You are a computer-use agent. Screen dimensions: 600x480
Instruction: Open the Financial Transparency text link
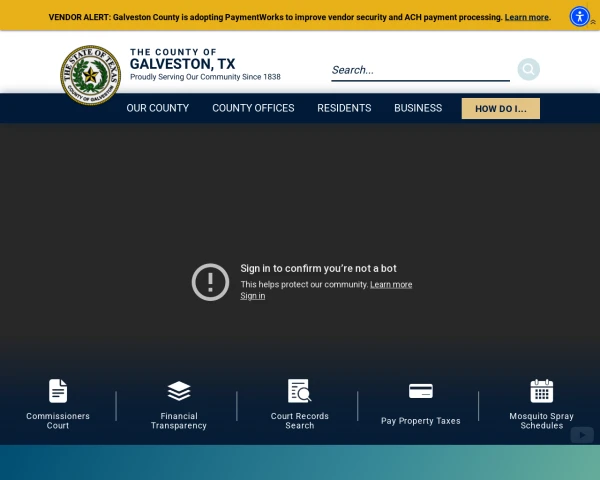(x=179, y=421)
